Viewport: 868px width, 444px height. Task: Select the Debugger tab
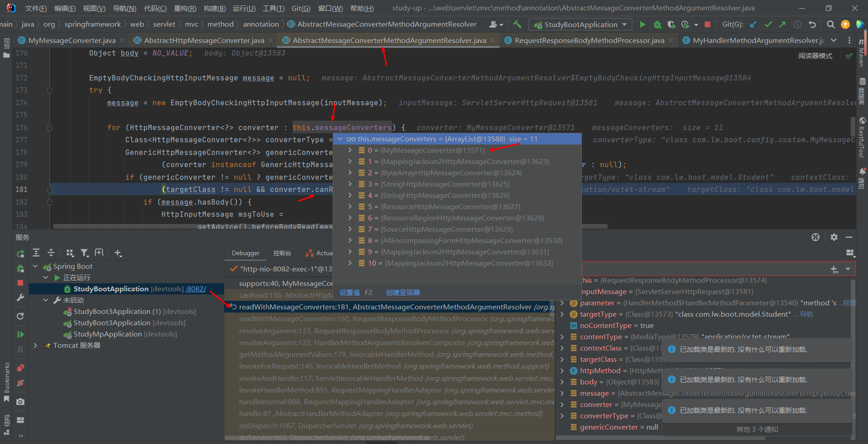[245, 253]
